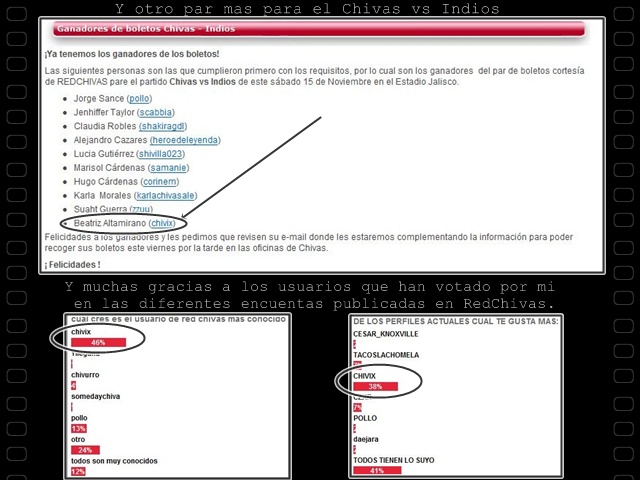Viewport: 640px width, 480px height.
Task: Click the 38% bar under CHIVIX
Action: coord(376,387)
